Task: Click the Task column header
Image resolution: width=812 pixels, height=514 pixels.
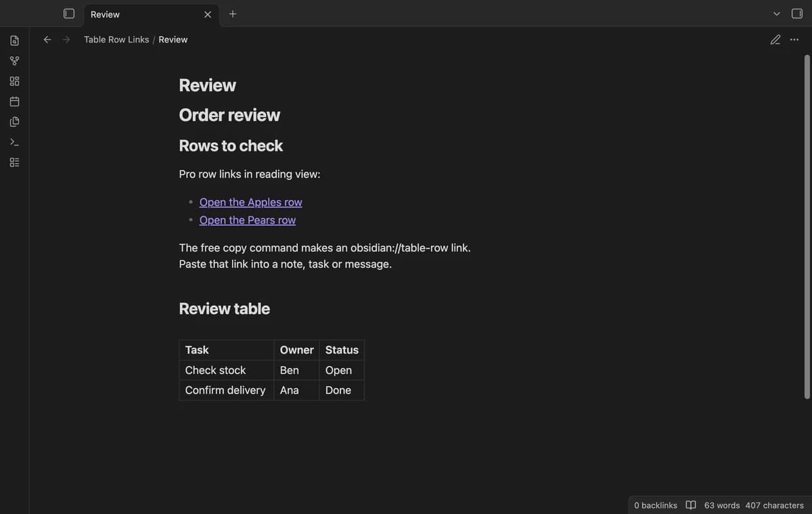Action: (227, 350)
